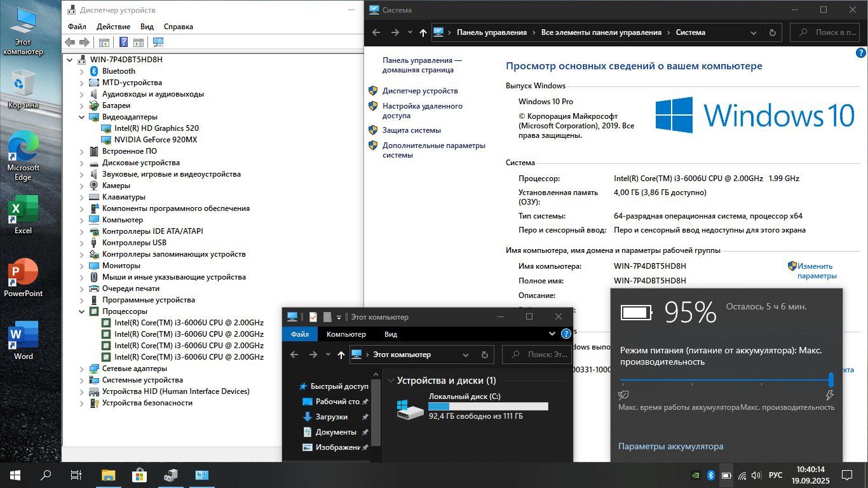The image size is (868, 488).
Task: Click the refresh icon in Этот компьютер explorer
Action: coord(485,355)
